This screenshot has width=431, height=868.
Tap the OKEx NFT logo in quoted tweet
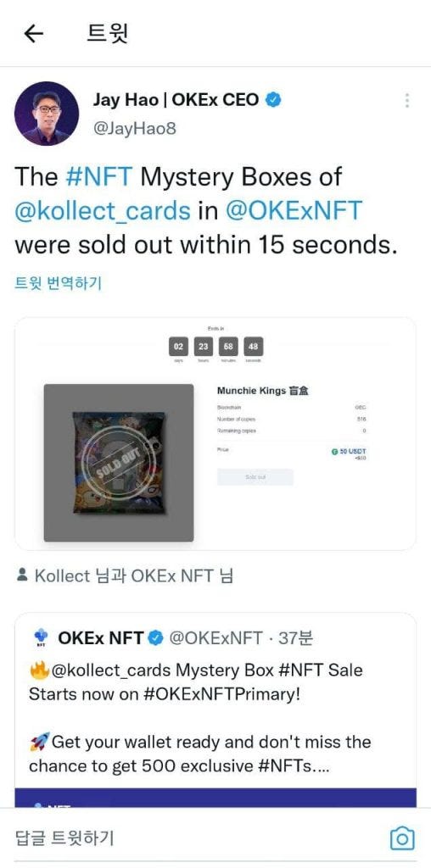point(41,638)
